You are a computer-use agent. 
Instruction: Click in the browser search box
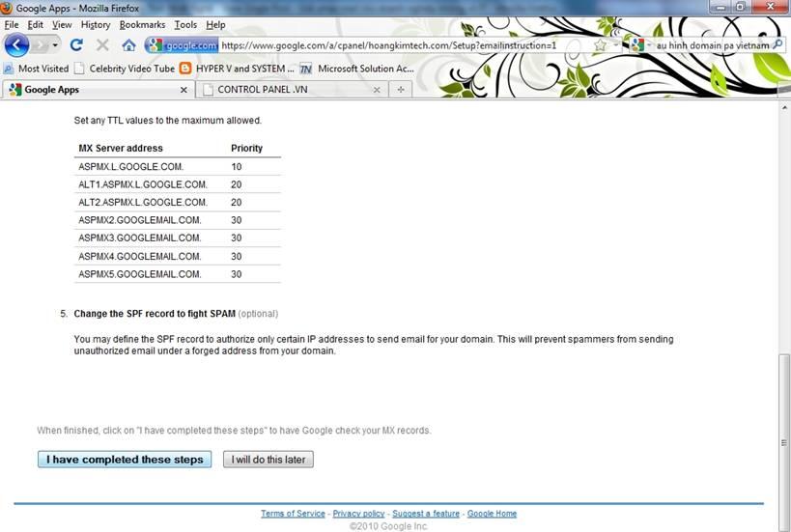[712, 45]
